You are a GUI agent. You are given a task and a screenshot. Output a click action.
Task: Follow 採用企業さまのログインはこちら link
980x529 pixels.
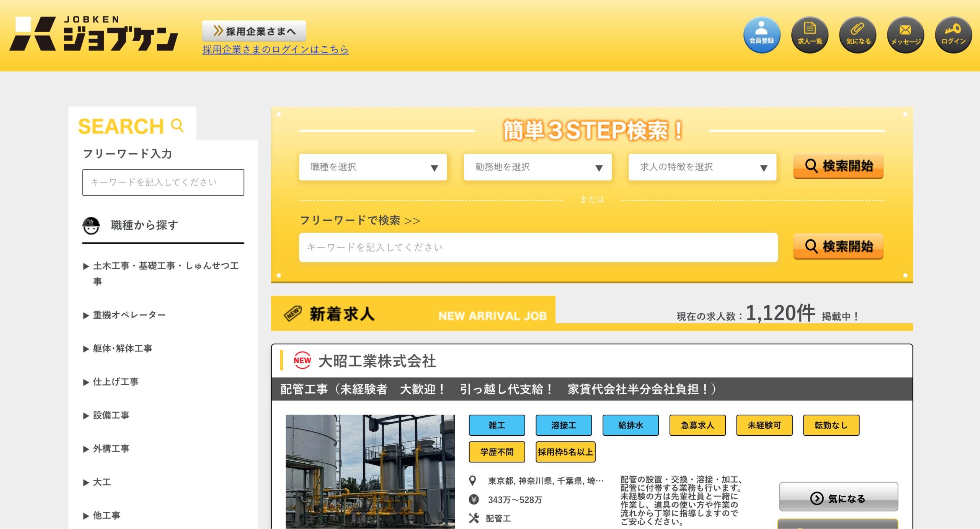pos(275,49)
